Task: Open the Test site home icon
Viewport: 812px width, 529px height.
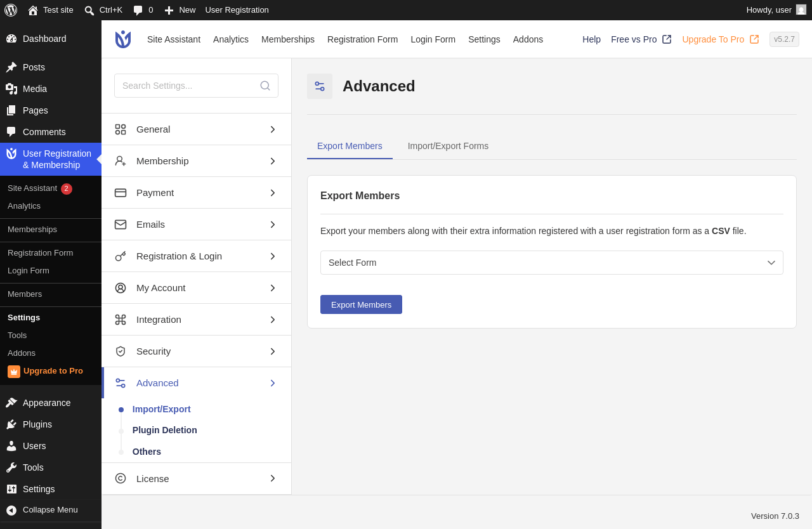Action: coord(33,10)
